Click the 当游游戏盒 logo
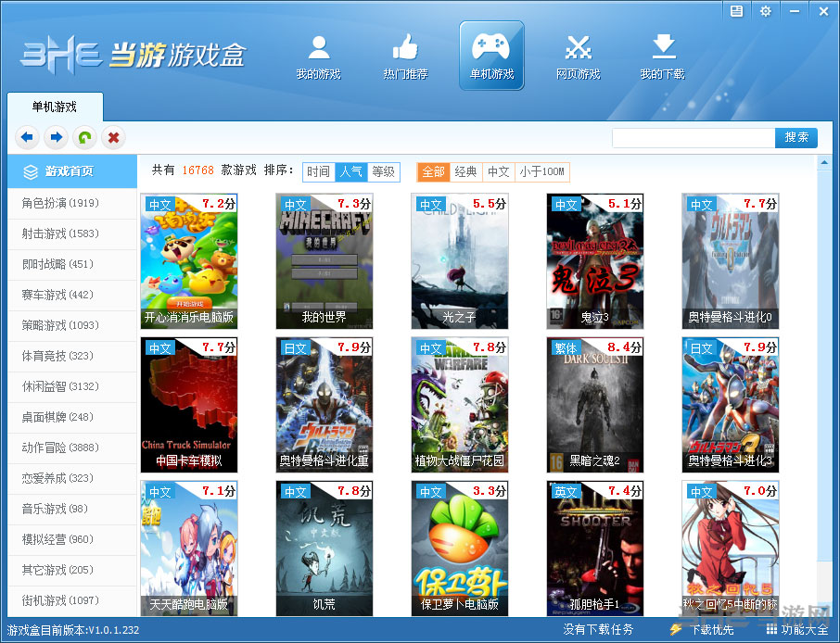This screenshot has width=840, height=643. point(133,56)
